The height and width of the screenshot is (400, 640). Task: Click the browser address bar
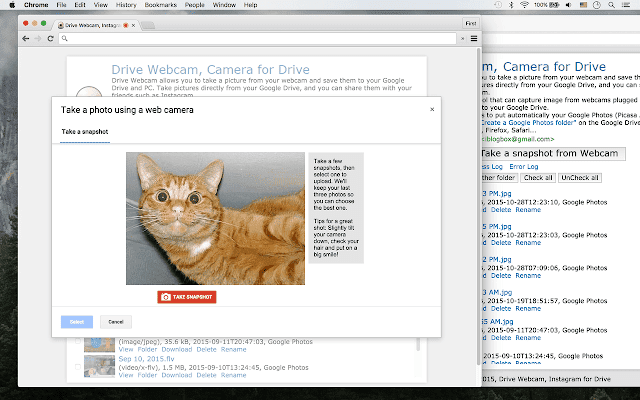pos(250,39)
